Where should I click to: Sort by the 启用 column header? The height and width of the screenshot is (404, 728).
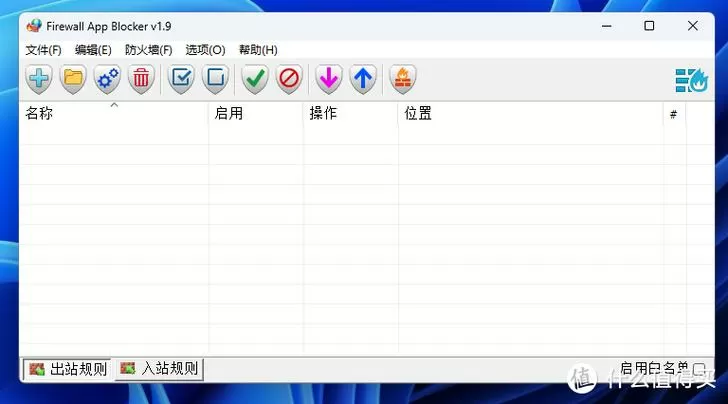256,113
